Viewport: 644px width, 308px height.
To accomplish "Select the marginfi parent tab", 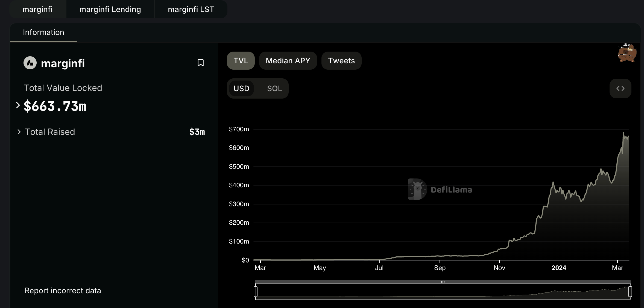I will (37, 9).
